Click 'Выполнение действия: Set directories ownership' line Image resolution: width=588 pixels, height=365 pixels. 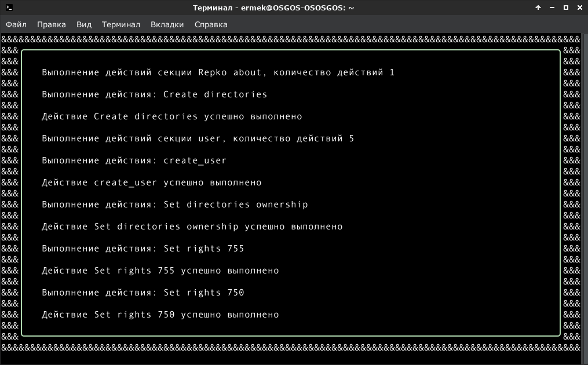[175, 205]
